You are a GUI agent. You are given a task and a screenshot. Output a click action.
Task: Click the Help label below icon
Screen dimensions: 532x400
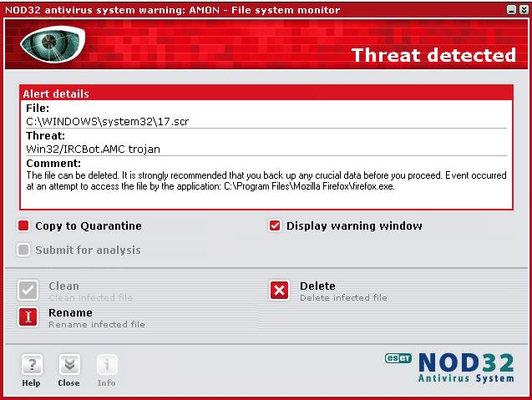click(31, 382)
